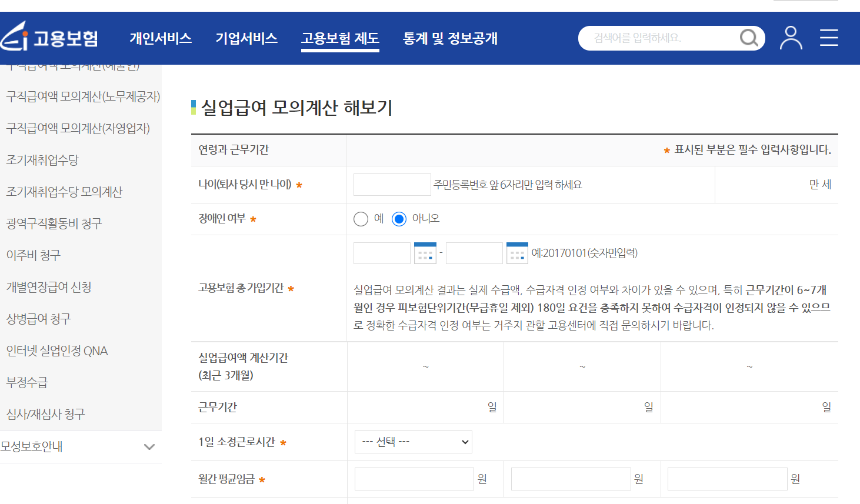Open 조기재취업수당 모의계산 link
The width and height of the screenshot is (860, 504).
(x=64, y=192)
